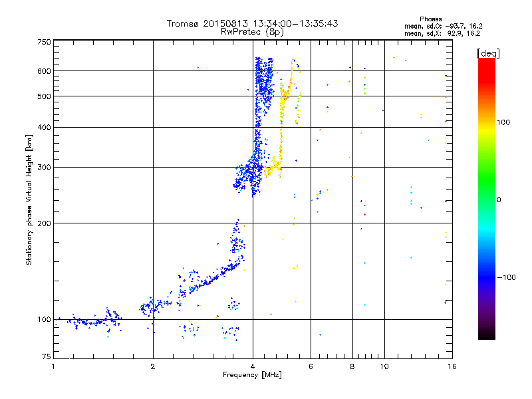Image resolution: width=532 pixels, height=399 pixels.
Task: Click the plot title "Tromsø 20150813 13:34:00-13:35:43"
Action: tap(252, 23)
